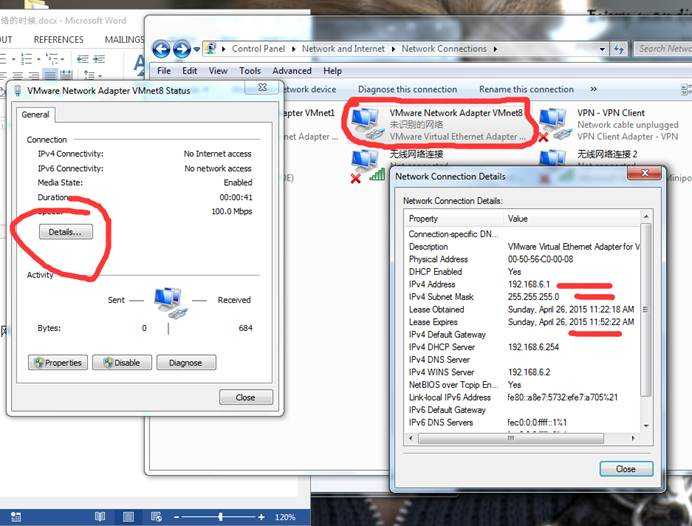Screen dimensions: 692x526
Task: Open the MAILINGS tab in Word
Action: click(x=124, y=40)
